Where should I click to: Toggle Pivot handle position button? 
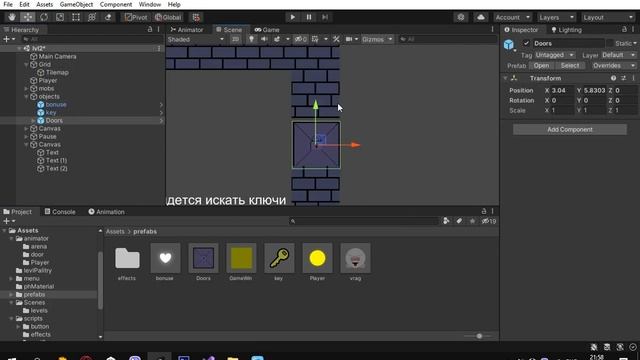click(x=136, y=17)
